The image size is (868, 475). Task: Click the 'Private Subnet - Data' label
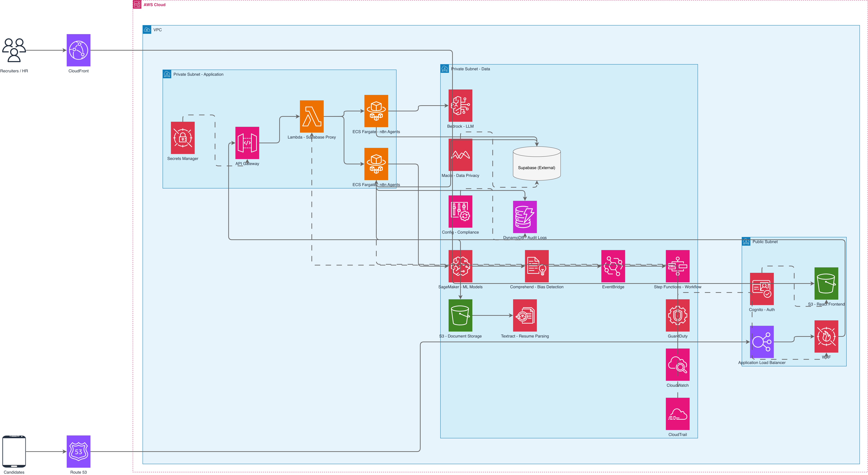tap(470, 69)
